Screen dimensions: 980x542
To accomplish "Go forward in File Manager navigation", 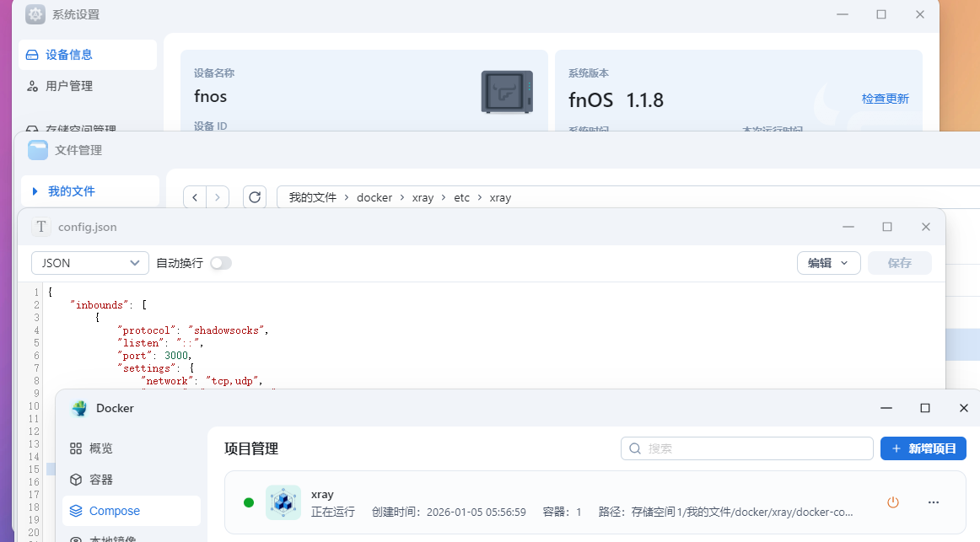I will pyautogui.click(x=218, y=197).
